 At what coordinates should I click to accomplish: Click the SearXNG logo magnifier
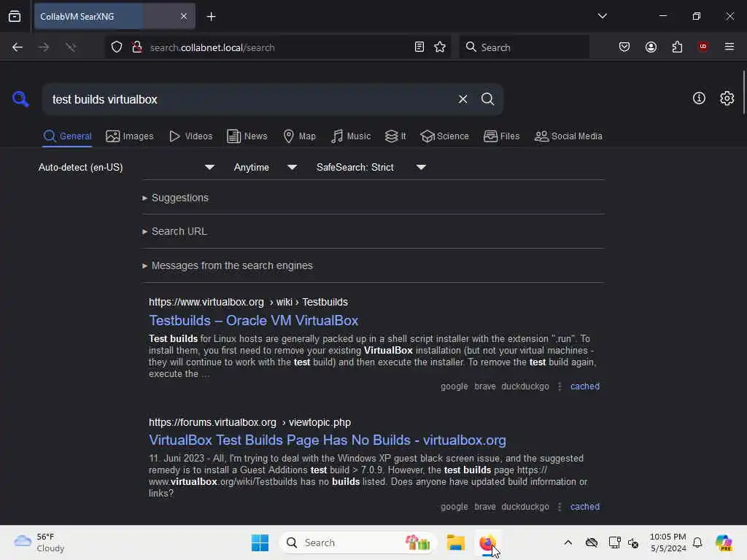coord(20,99)
